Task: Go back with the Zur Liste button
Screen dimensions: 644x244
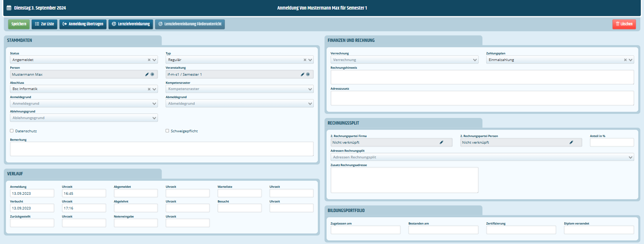Action: pos(44,24)
